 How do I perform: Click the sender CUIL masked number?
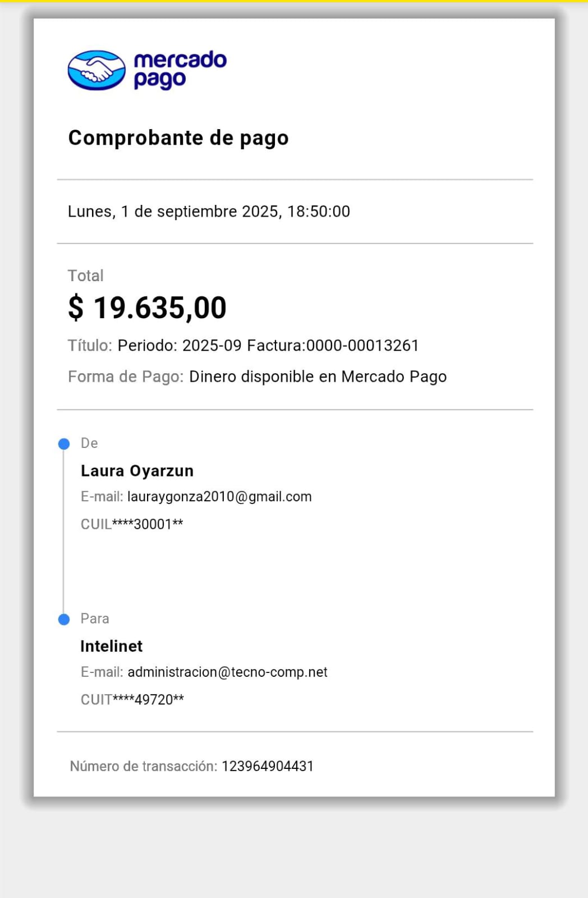[x=132, y=524]
